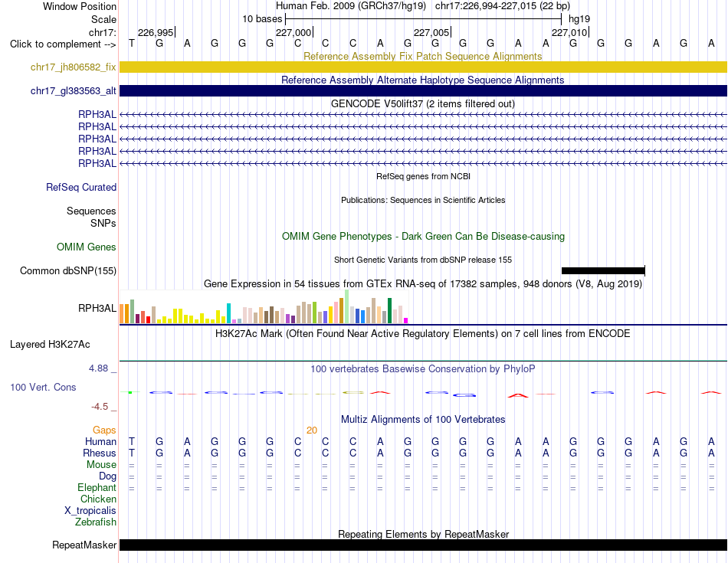Open the RefSeq Curated track label

coord(80,187)
